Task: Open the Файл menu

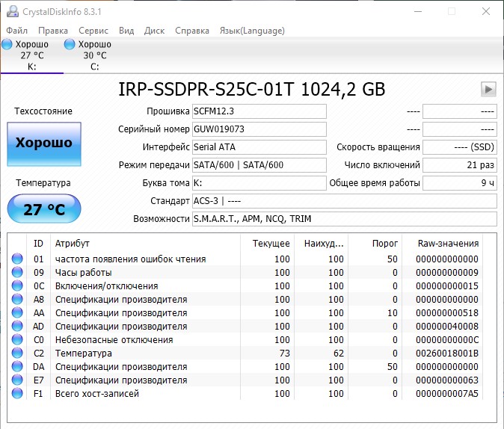Action: [x=16, y=31]
